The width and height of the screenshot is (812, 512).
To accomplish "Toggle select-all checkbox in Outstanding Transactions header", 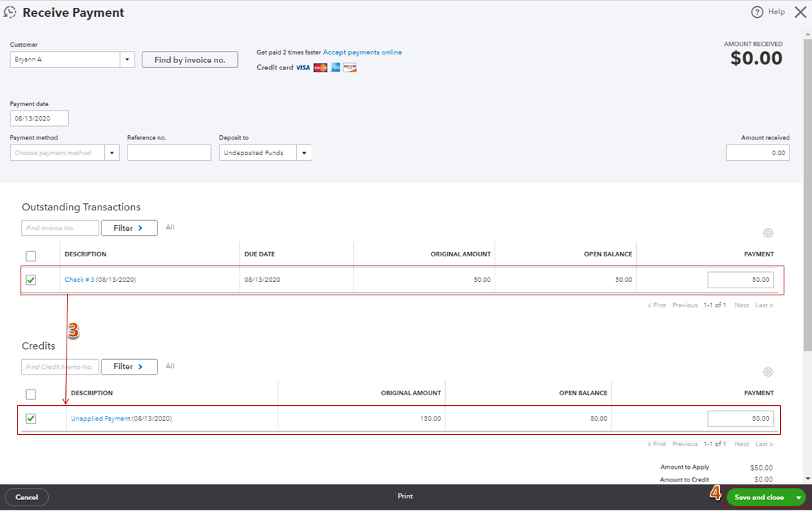I will (31, 256).
